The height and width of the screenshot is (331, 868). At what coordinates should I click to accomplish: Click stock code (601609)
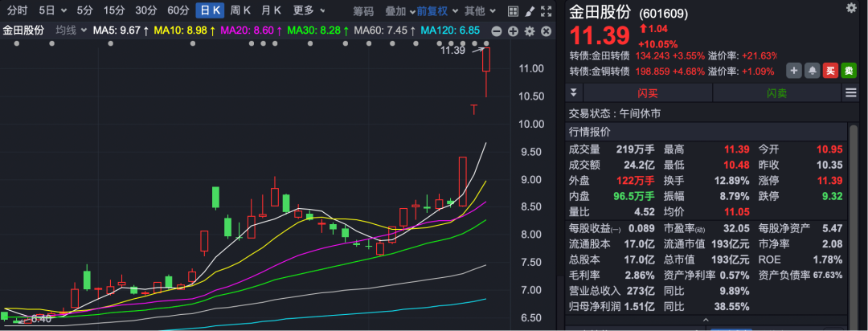tap(664, 14)
